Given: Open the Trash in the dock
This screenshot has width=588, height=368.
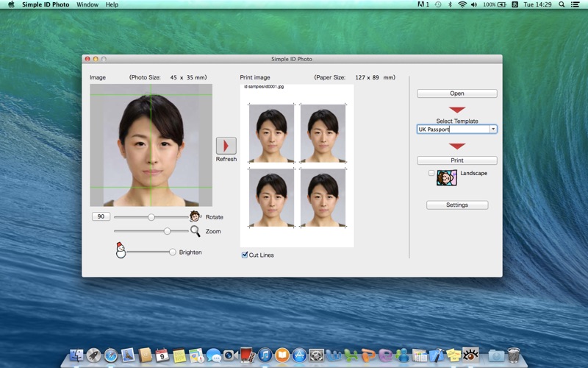Looking at the screenshot, I should pos(514,355).
